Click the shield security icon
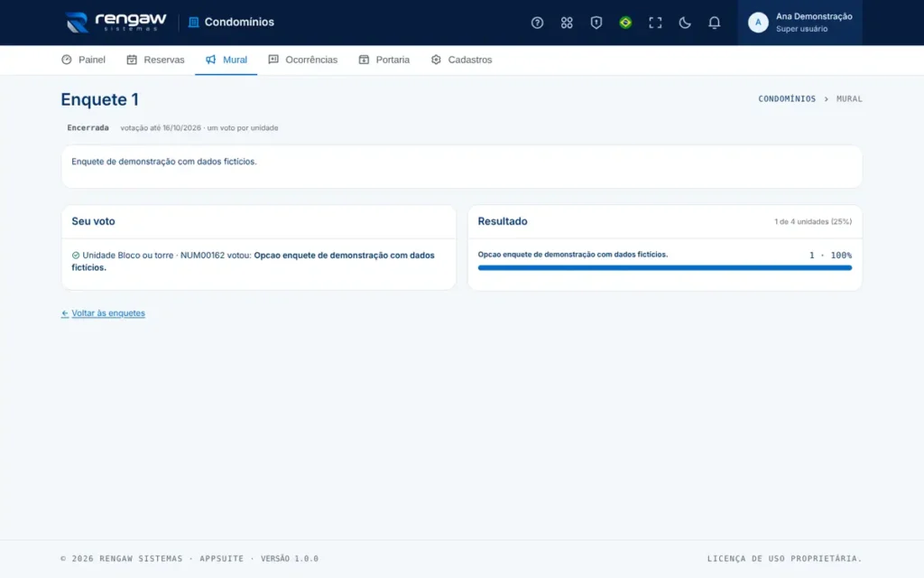Image resolution: width=924 pixels, height=578 pixels. (x=596, y=23)
